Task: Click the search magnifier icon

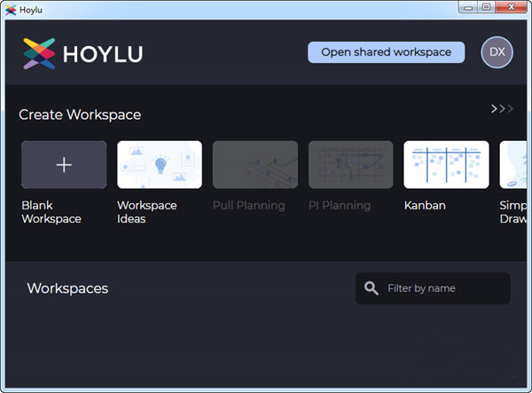Action: click(x=371, y=288)
